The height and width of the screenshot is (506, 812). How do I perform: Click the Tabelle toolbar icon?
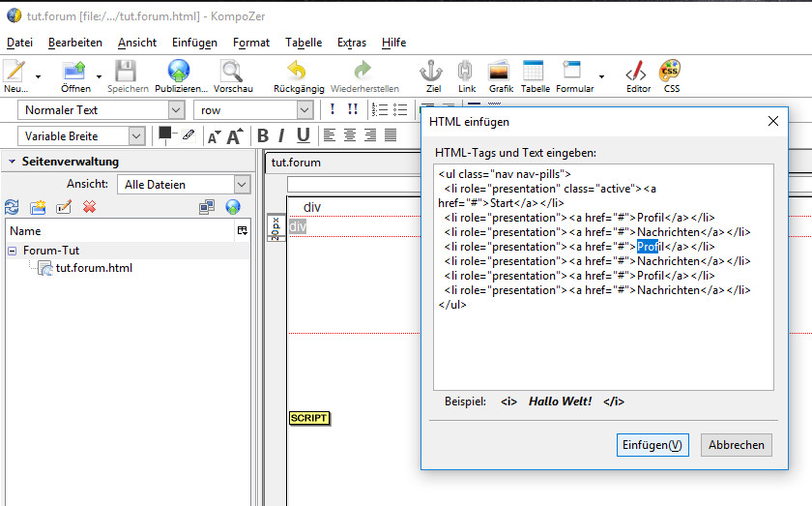pyautogui.click(x=534, y=72)
